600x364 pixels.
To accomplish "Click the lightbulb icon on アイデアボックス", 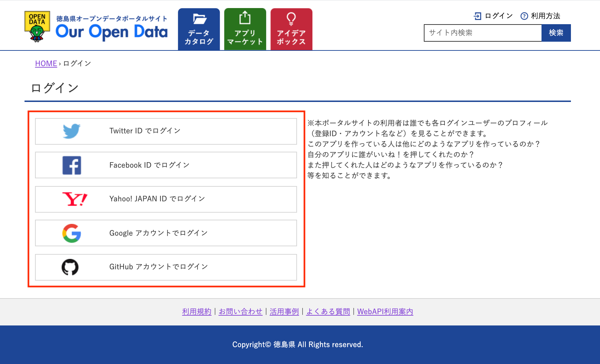I will pyautogui.click(x=291, y=19).
